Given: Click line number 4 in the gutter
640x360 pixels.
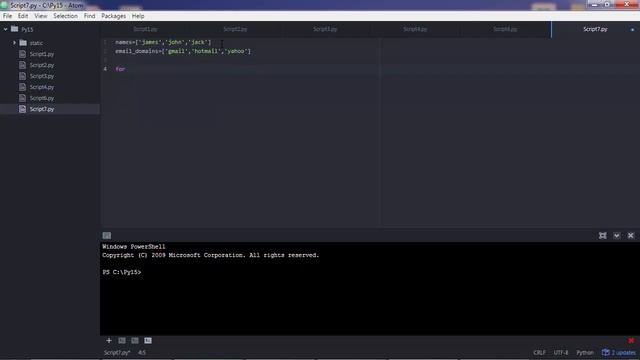Looking at the screenshot, I should pyautogui.click(x=105, y=69).
